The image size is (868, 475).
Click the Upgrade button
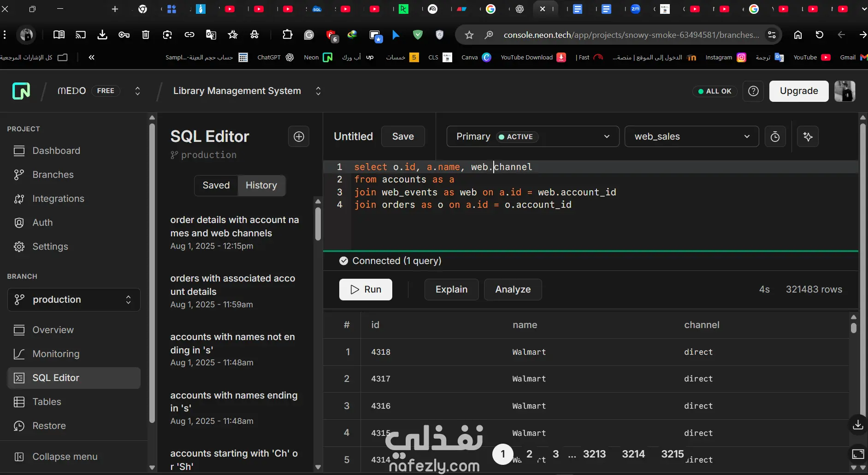[799, 91]
